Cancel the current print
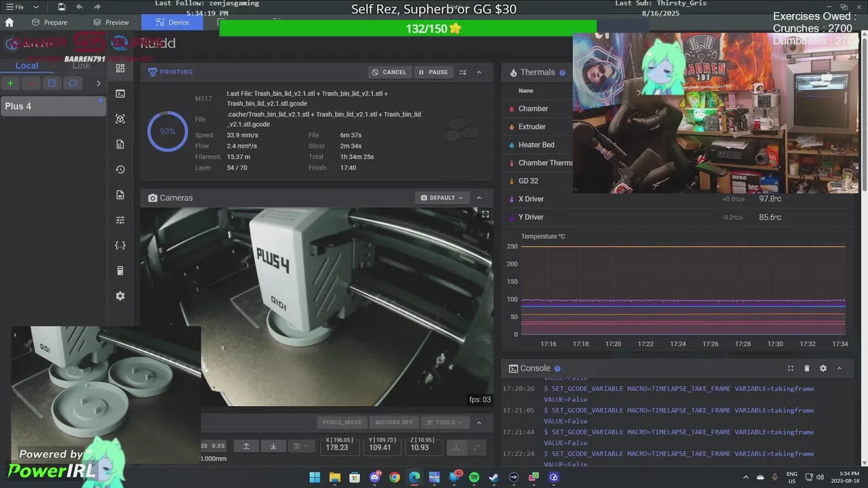Image resolution: width=868 pixels, height=488 pixels. 390,73
